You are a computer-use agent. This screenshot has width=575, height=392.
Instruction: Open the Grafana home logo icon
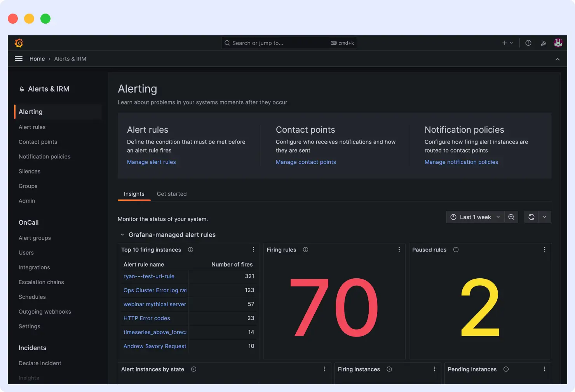pyautogui.click(x=19, y=43)
